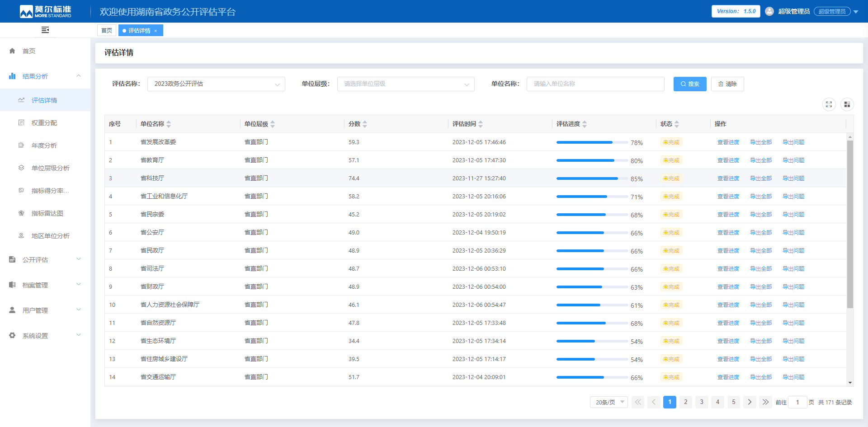
Task: View progress for 省发展改革委
Action: click(728, 142)
